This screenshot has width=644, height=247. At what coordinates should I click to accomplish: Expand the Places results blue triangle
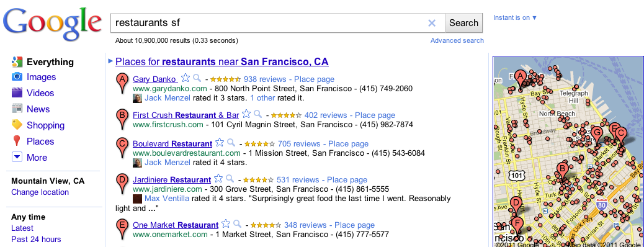[110, 61]
